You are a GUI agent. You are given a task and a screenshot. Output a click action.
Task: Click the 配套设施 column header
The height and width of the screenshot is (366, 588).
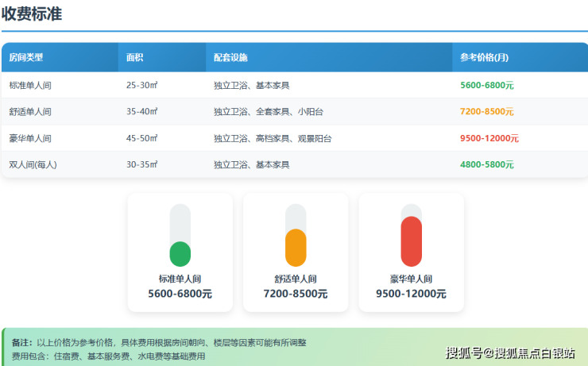click(x=230, y=58)
